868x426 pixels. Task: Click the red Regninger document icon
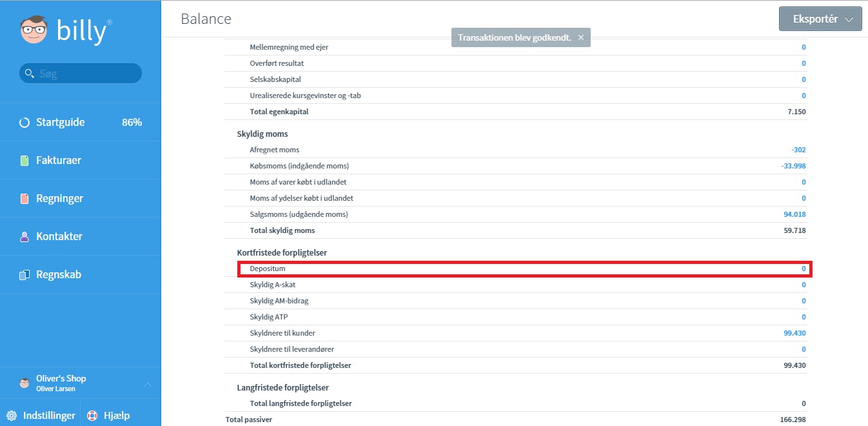coord(25,198)
